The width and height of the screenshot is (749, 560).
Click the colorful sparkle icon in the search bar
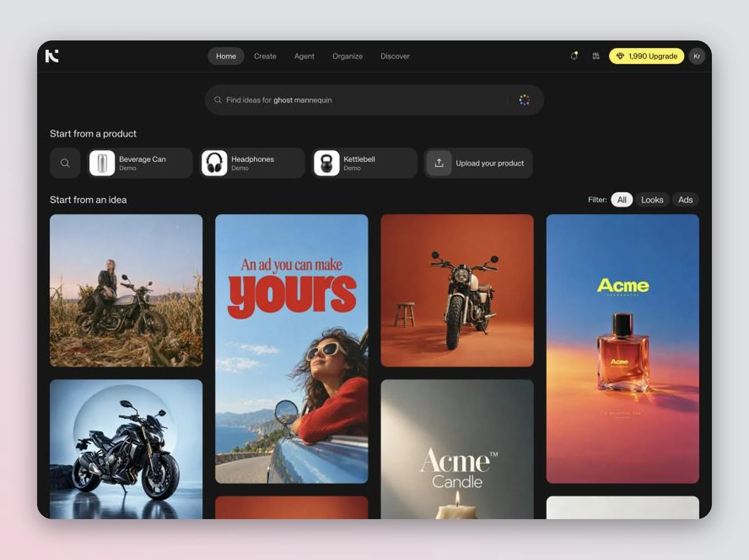pos(524,100)
